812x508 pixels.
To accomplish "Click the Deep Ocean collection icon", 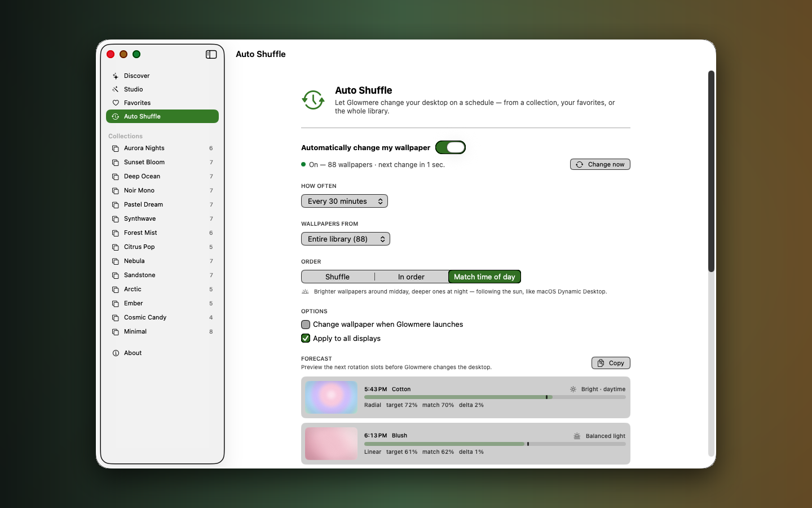I will [x=116, y=177].
